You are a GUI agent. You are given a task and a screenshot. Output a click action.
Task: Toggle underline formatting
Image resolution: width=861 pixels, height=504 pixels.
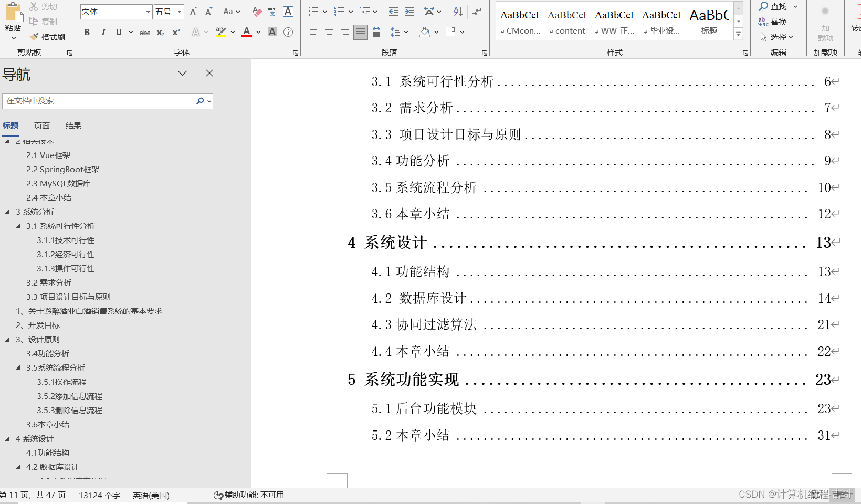[119, 32]
